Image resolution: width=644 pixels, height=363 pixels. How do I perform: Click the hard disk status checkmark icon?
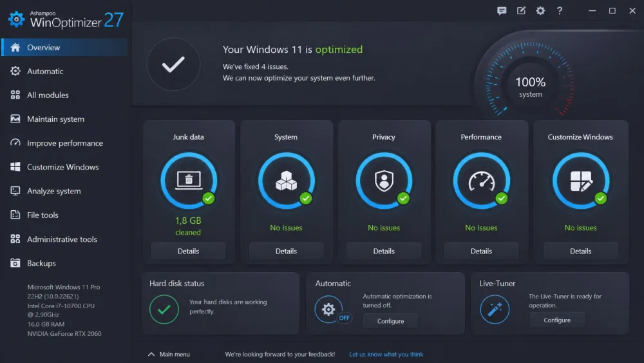coord(164,309)
